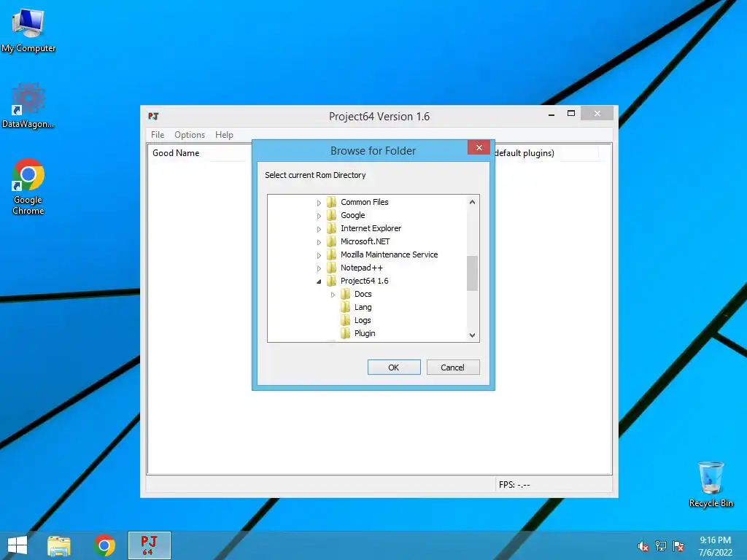Viewport: 747px width, 560px height.
Task: Select the Docs folder
Action: click(x=363, y=294)
